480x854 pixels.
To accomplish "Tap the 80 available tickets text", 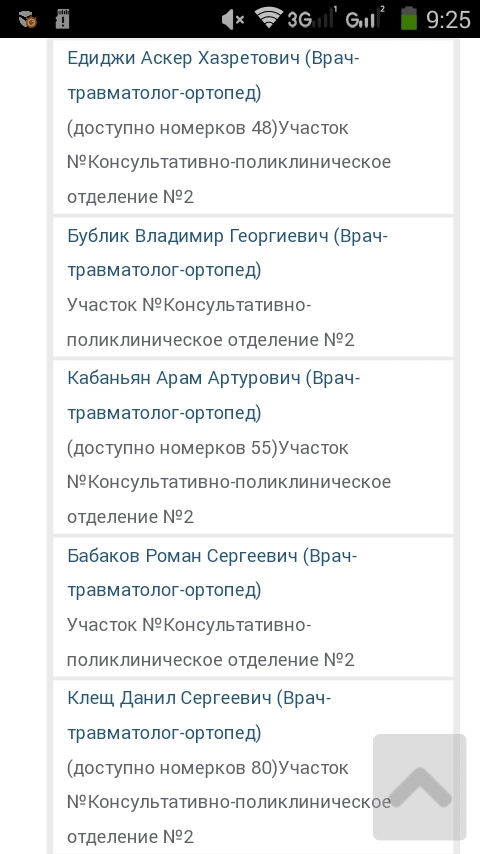I will (x=173, y=767).
